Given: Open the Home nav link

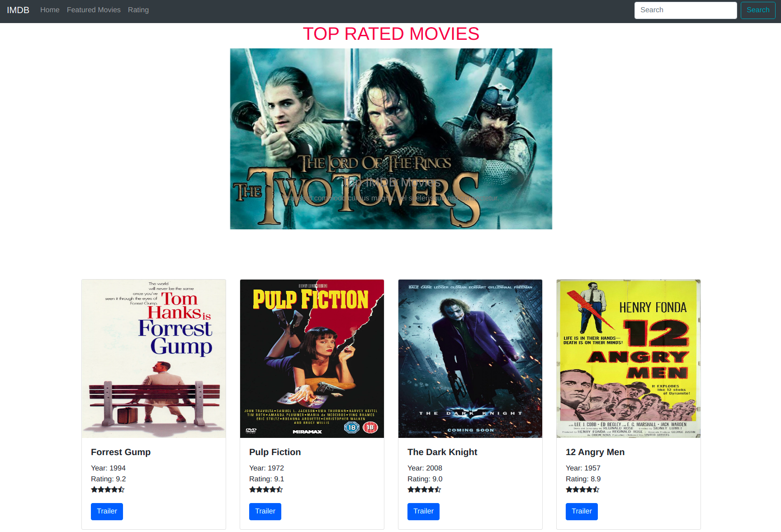Looking at the screenshot, I should 50,10.
